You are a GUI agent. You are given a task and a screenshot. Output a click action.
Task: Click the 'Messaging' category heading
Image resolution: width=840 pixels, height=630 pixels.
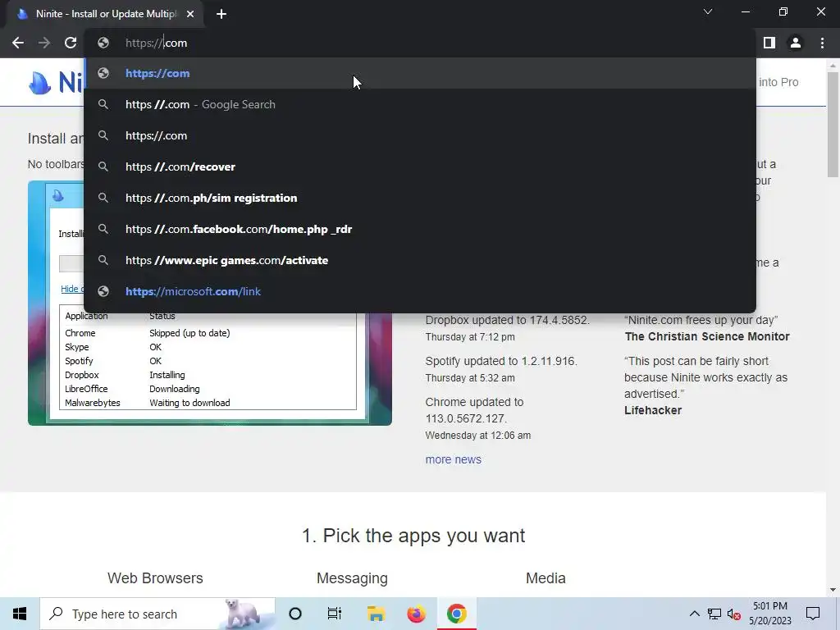point(352,578)
